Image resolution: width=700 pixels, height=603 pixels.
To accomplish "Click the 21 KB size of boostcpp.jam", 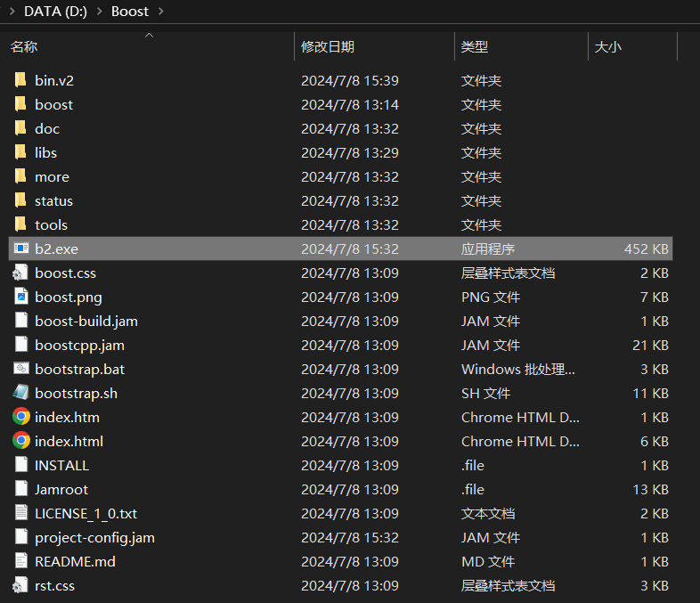I will pyautogui.click(x=650, y=346).
